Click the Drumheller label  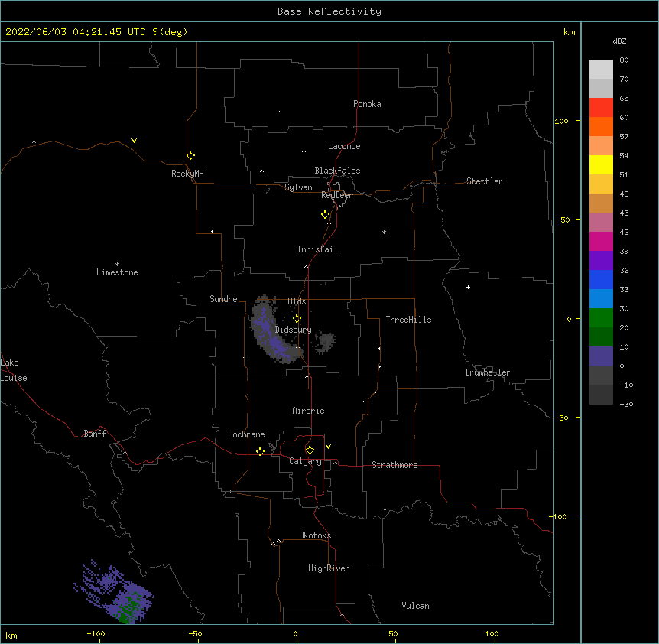(x=488, y=372)
